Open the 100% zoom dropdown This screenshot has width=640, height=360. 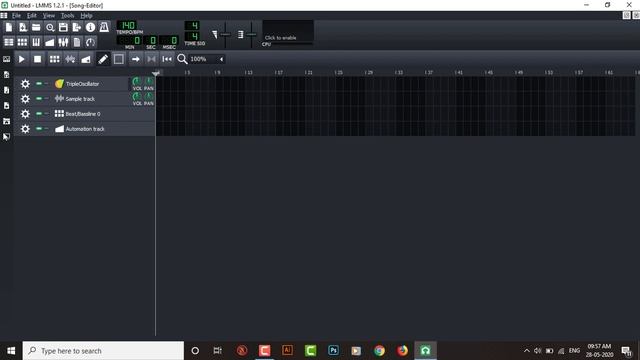point(207,59)
